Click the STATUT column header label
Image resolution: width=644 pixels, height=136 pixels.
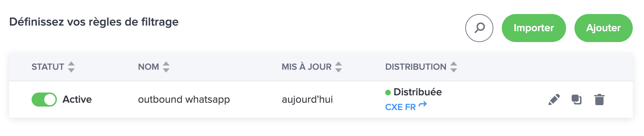pyautogui.click(x=48, y=67)
